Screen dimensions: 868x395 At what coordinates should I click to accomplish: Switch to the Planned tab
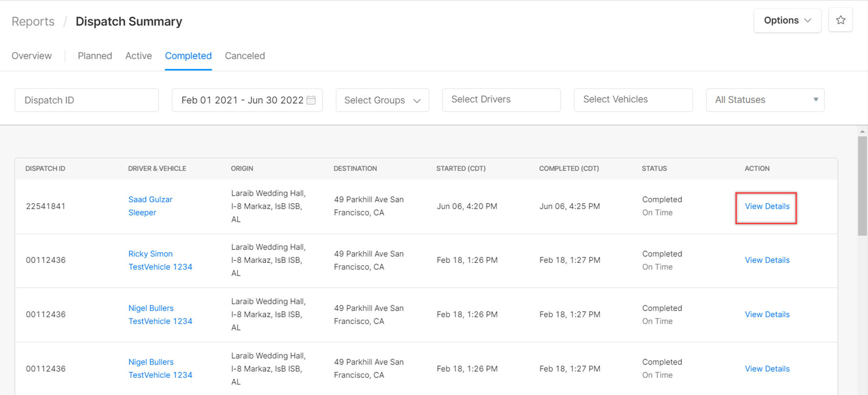pyautogui.click(x=95, y=56)
